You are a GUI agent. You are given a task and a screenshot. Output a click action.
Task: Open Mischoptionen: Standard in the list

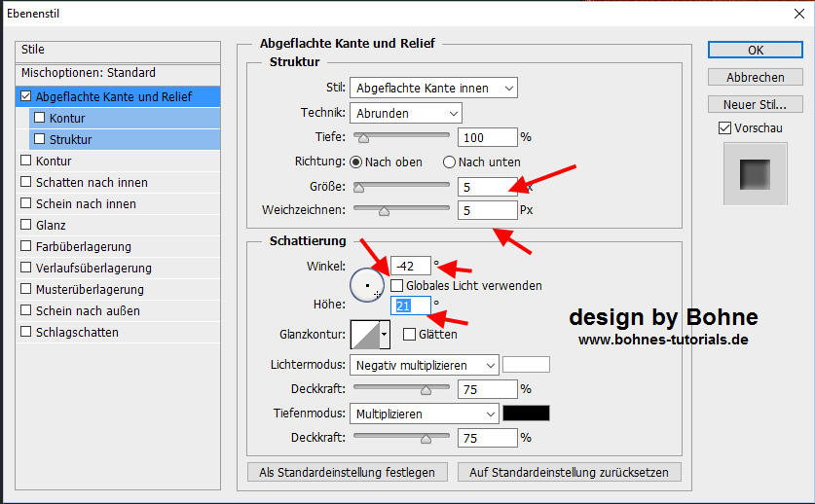point(89,73)
